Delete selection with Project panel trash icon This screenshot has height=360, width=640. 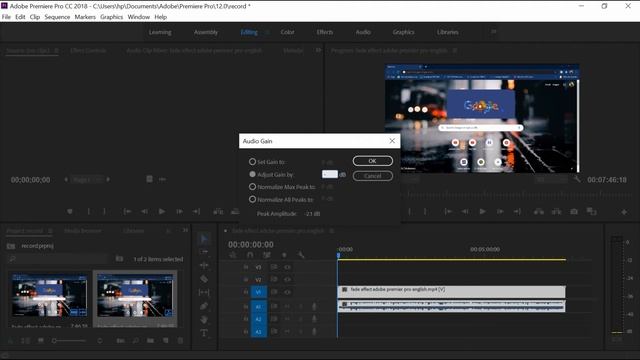coord(180,340)
